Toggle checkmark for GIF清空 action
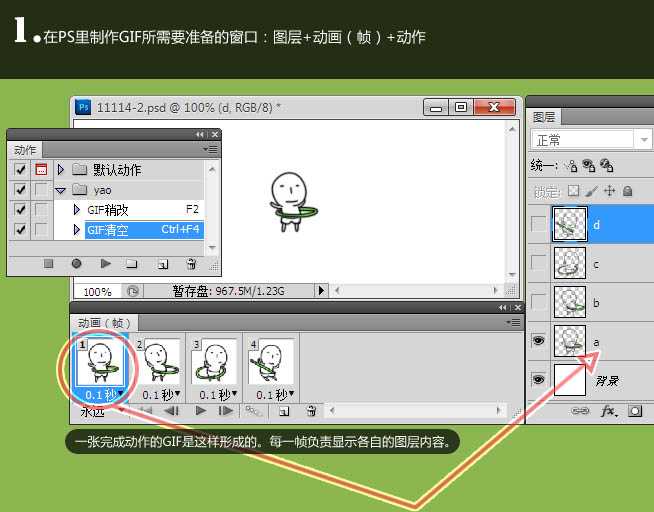 click(20, 229)
